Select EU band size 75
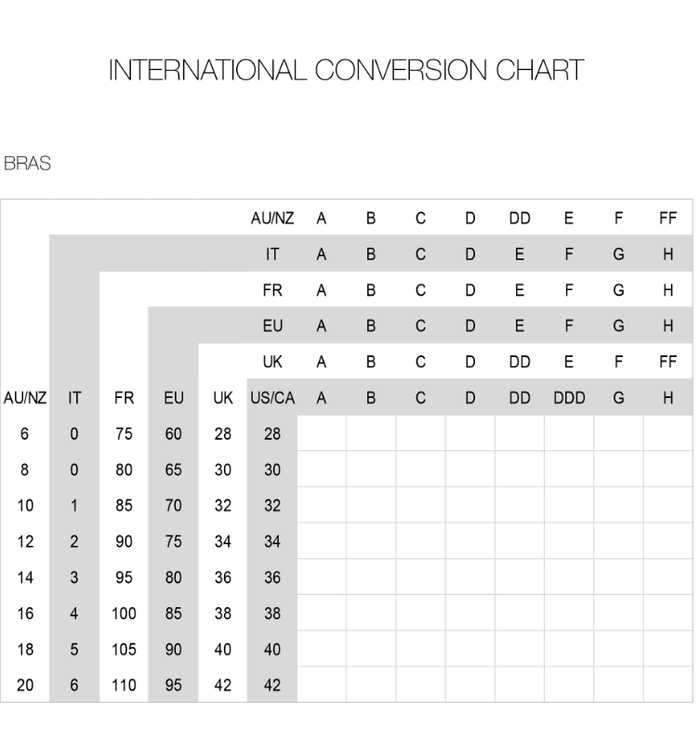Viewport: 700px width, 742px height. click(173, 541)
